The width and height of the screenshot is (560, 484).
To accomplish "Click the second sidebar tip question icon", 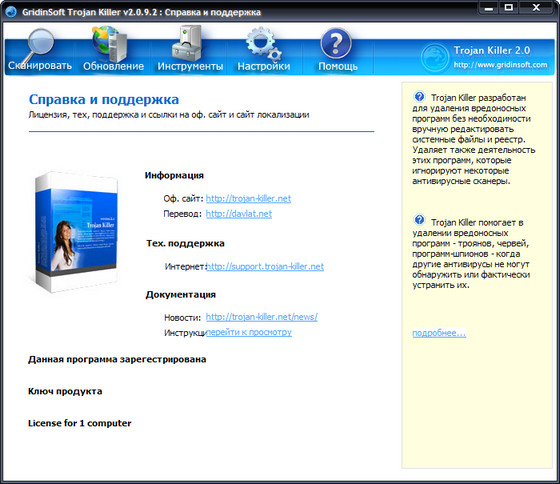I will coord(419,219).
